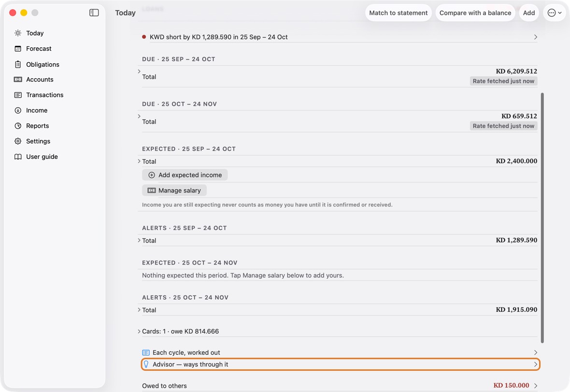The height and width of the screenshot is (392, 570).
Task: Click the Accounts banknote icon
Action: pos(18,80)
